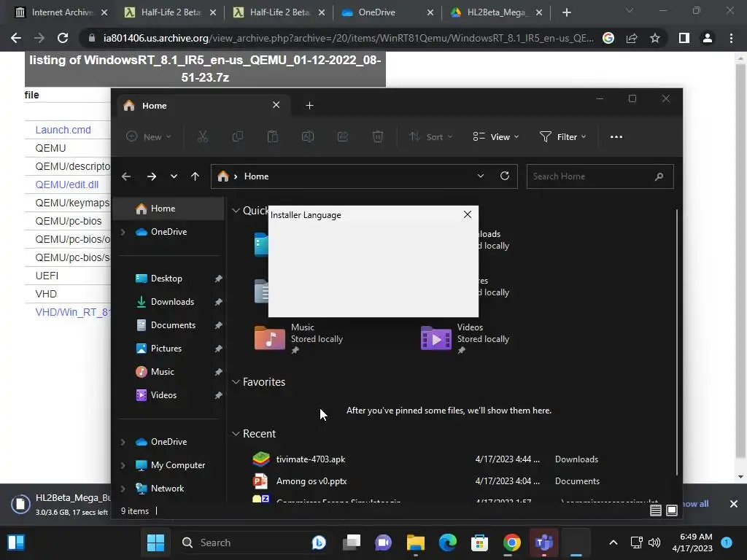747x560 pixels.
Task: Open Chrome three-dot menu
Action: coord(731,38)
